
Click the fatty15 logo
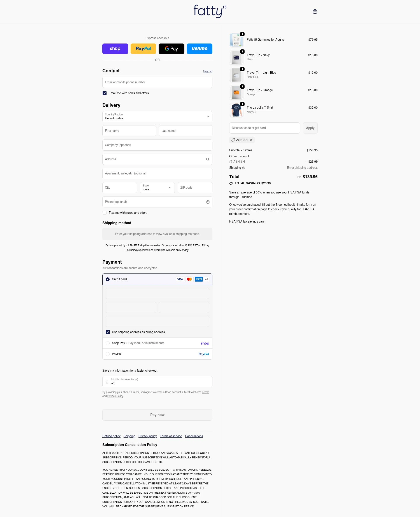(x=210, y=11)
